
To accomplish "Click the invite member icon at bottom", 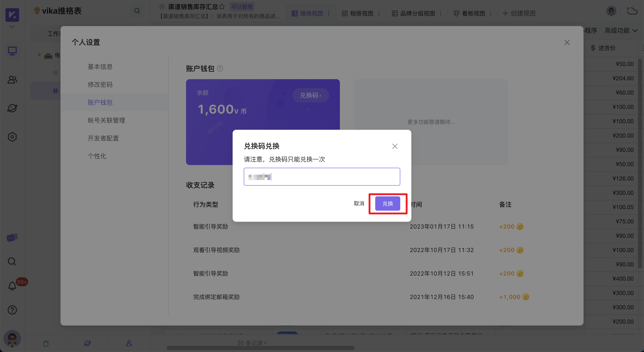I will [x=129, y=343].
